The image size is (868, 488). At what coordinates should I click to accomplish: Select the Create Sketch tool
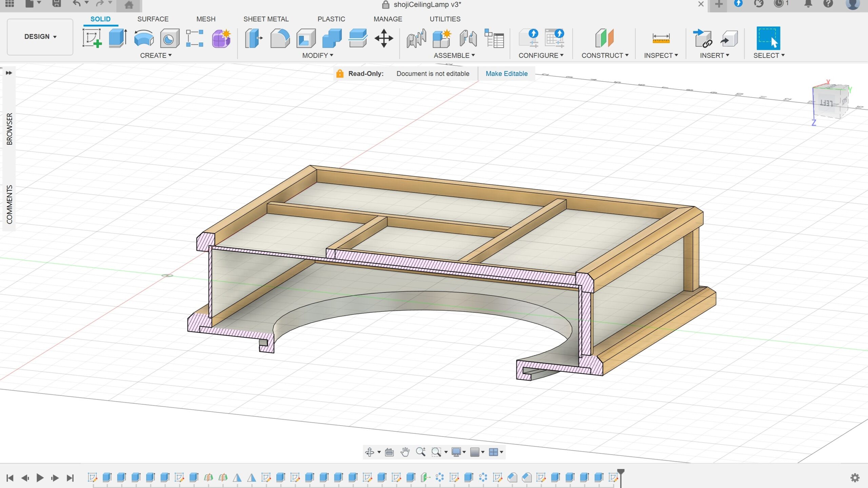92,38
